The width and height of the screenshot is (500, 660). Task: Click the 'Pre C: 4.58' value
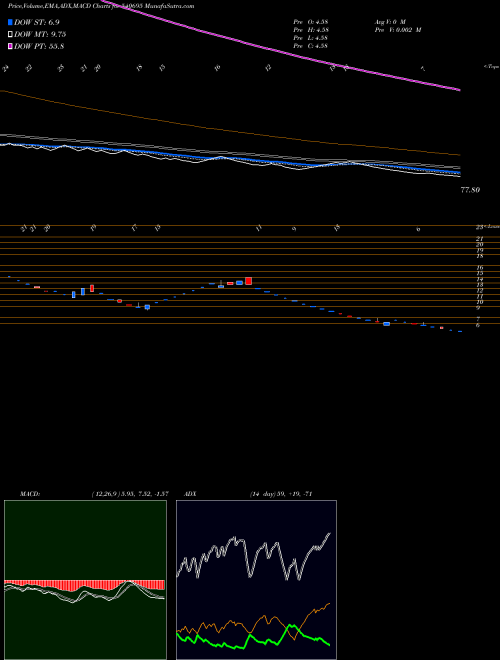[x=311, y=46]
